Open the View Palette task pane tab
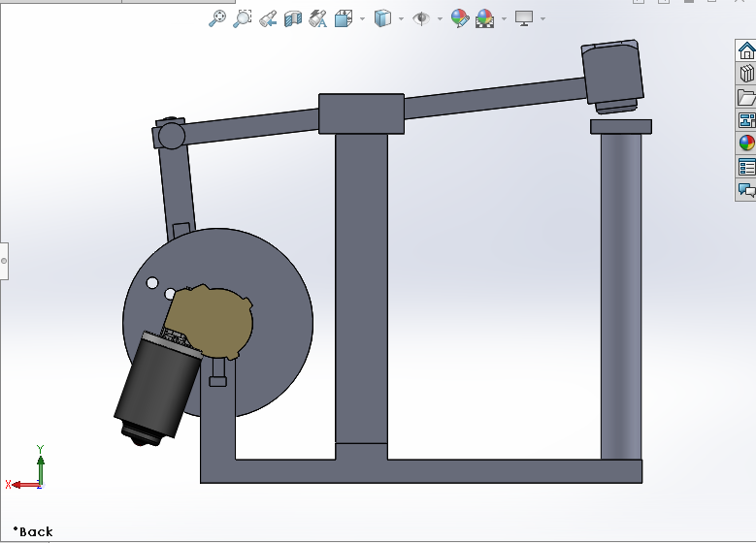This screenshot has width=756, height=543. pos(746,119)
